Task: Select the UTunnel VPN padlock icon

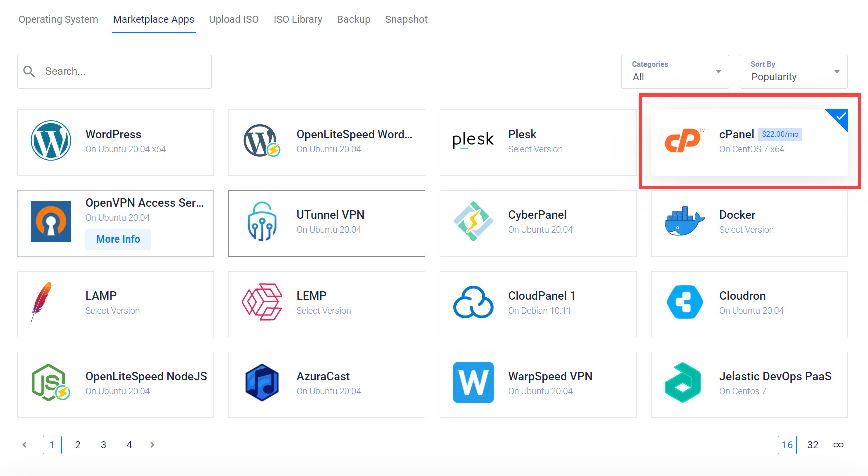Action: tap(262, 222)
